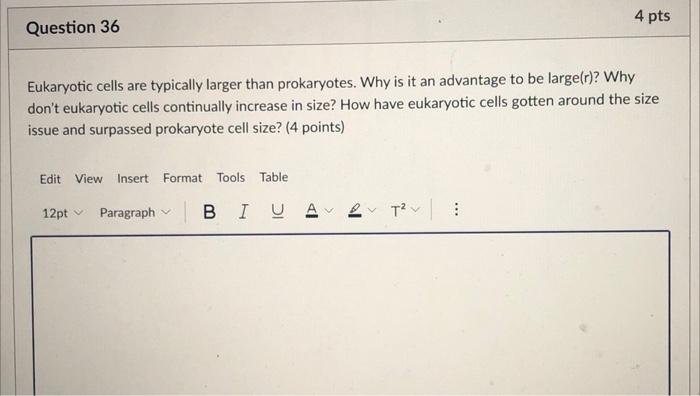Toggle underline formatting
Screen dimensions: 700x396
[277, 211]
